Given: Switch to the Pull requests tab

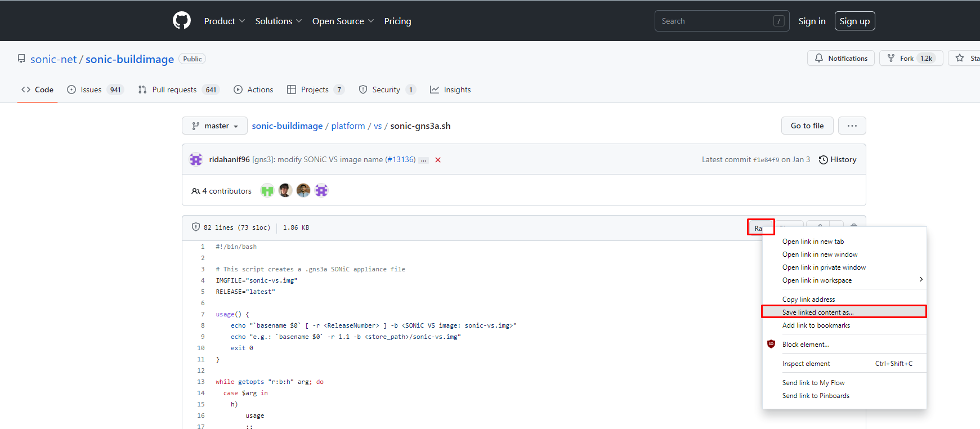Looking at the screenshot, I should pyautogui.click(x=174, y=90).
